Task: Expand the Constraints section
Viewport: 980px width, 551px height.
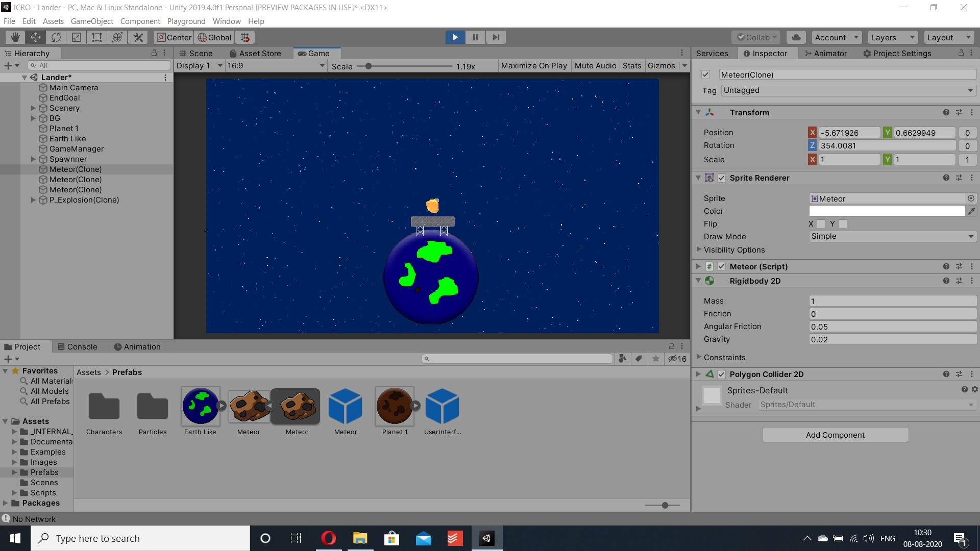Action: tap(699, 357)
